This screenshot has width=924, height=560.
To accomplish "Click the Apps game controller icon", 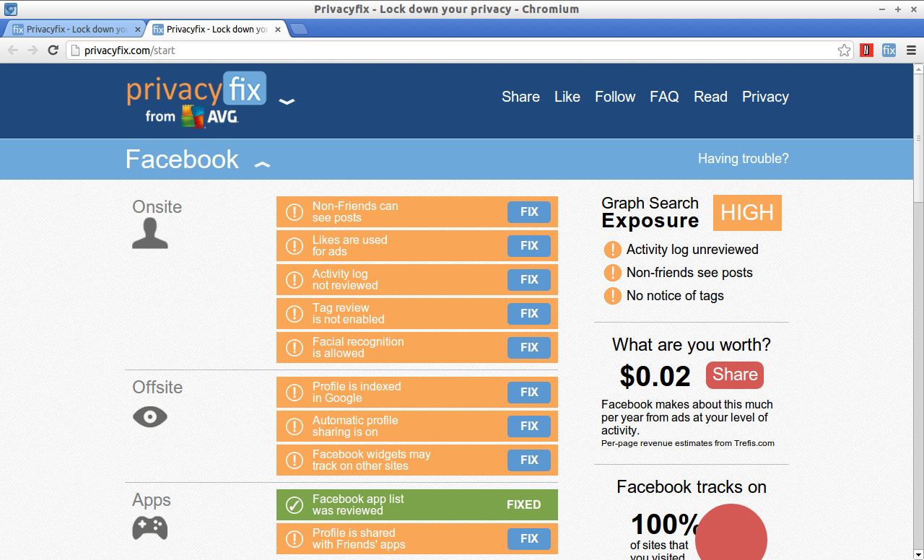I will coord(150,528).
